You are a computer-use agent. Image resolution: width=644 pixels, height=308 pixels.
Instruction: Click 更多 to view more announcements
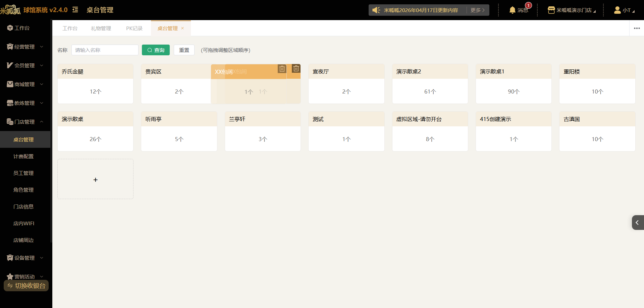[477, 10]
